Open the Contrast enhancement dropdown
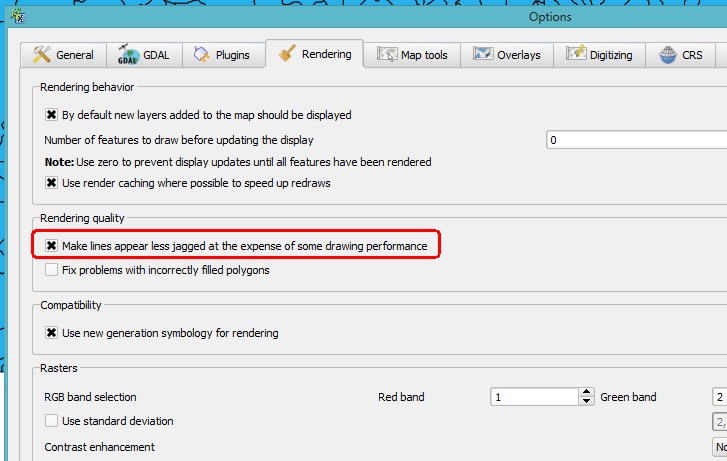This screenshot has height=461, width=727. pyautogui.click(x=720, y=447)
